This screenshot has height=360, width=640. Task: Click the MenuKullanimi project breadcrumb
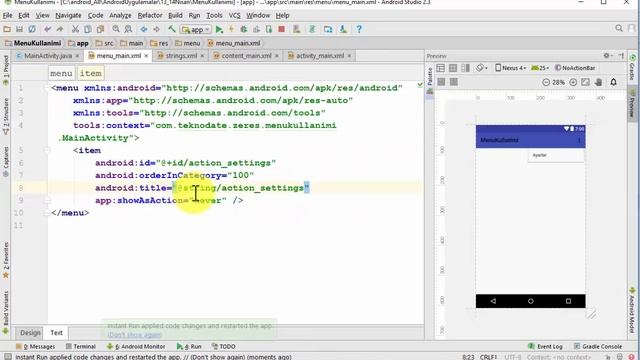click(x=33, y=43)
